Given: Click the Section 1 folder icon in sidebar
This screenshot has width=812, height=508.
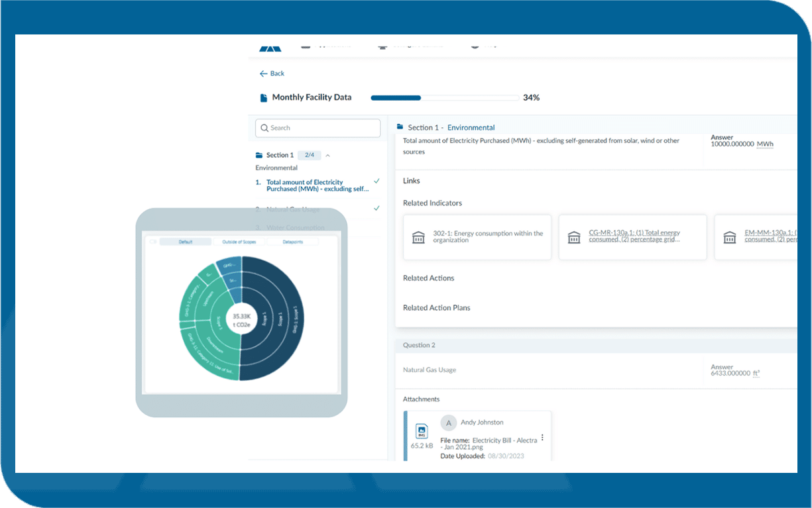Looking at the screenshot, I should pyautogui.click(x=259, y=156).
